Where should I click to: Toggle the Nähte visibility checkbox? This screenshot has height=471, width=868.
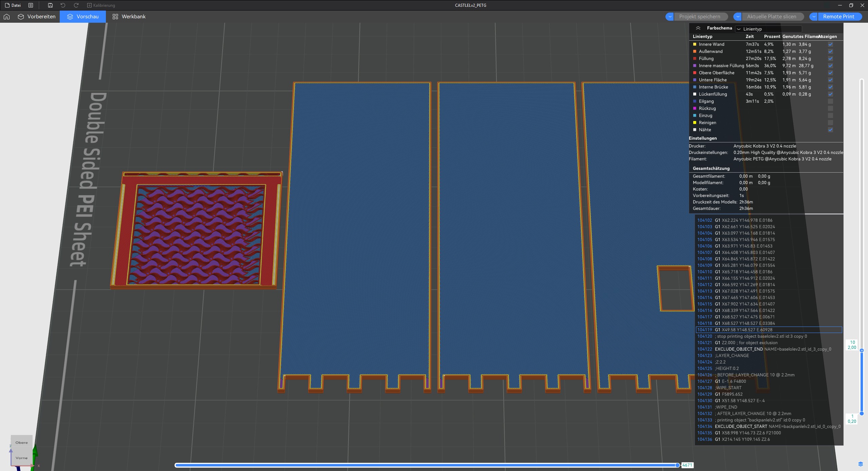[x=830, y=130]
